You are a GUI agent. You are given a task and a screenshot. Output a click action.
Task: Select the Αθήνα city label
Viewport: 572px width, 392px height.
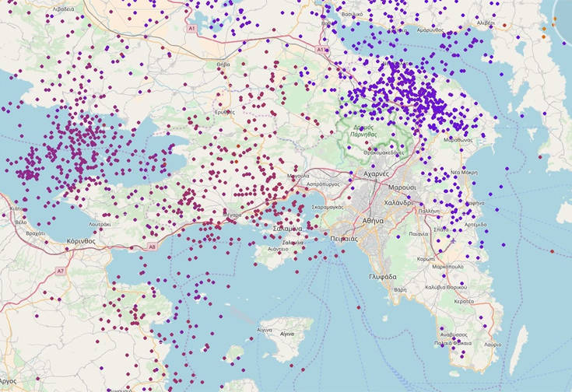pyautogui.click(x=373, y=221)
